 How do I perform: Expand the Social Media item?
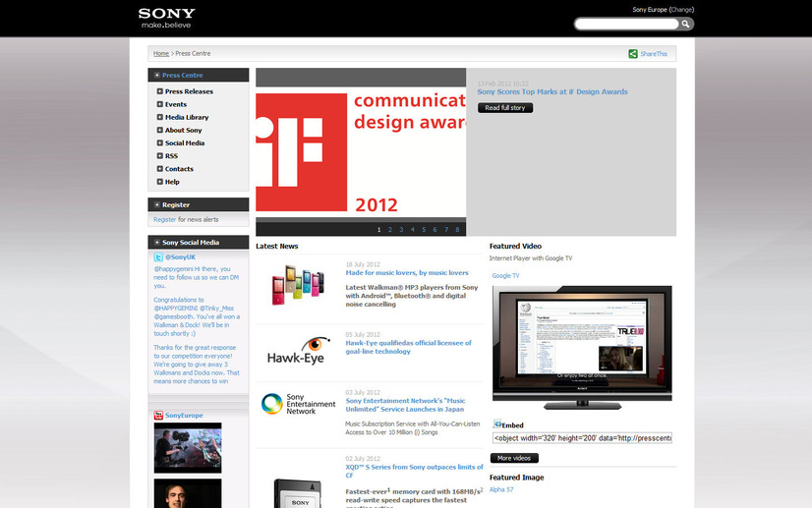click(160, 142)
